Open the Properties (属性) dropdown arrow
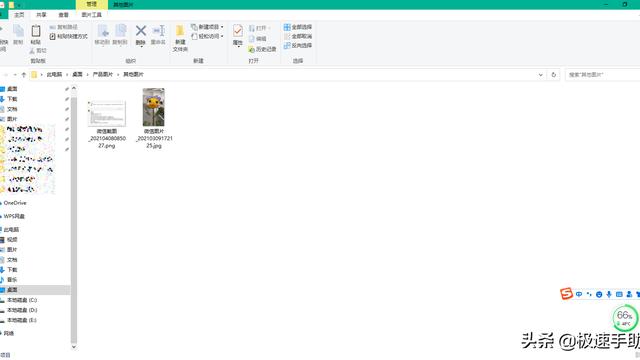640x360 pixels. (238, 47)
